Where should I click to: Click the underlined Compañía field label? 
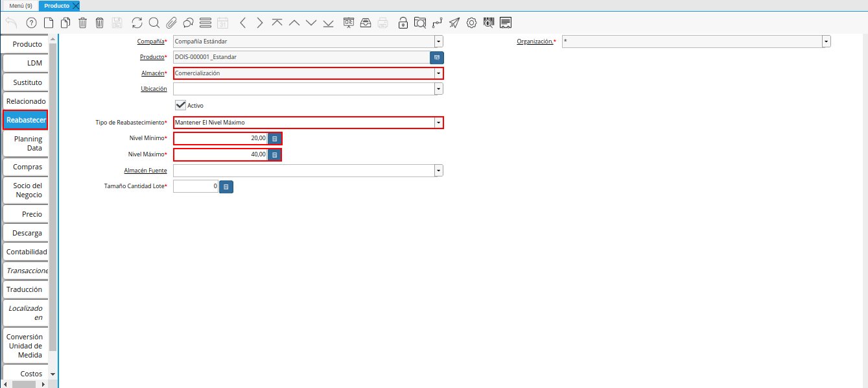152,41
